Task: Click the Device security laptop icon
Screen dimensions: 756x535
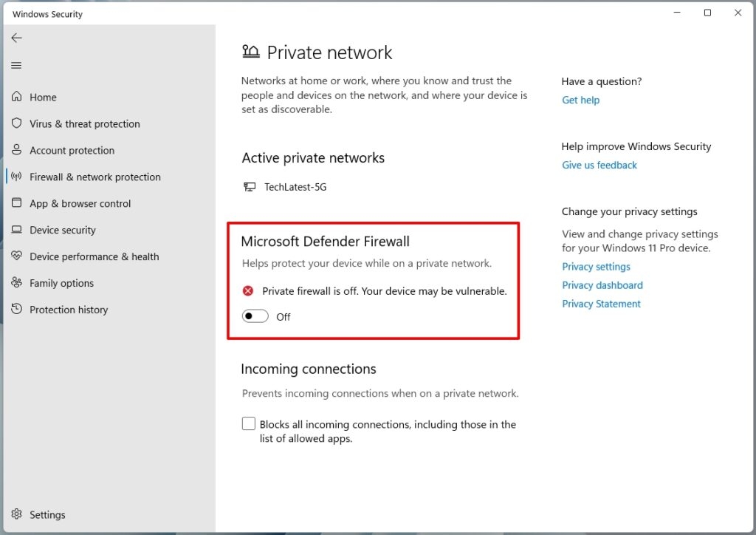Action: [x=16, y=230]
